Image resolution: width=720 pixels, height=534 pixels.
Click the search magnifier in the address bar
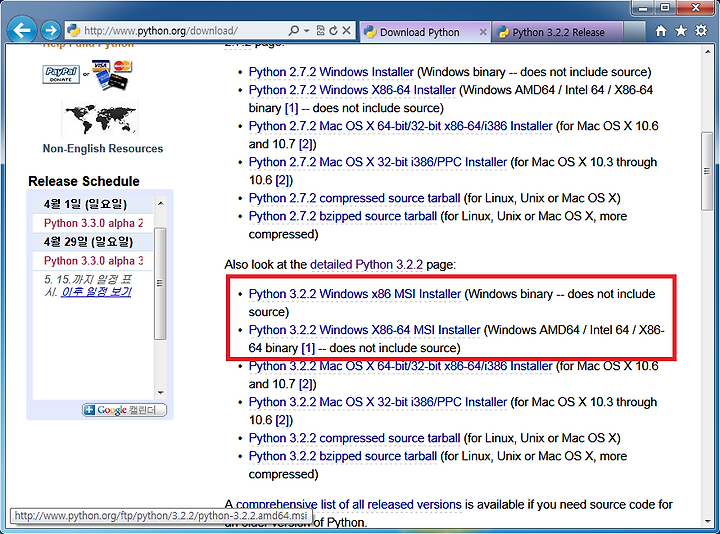coord(293,31)
